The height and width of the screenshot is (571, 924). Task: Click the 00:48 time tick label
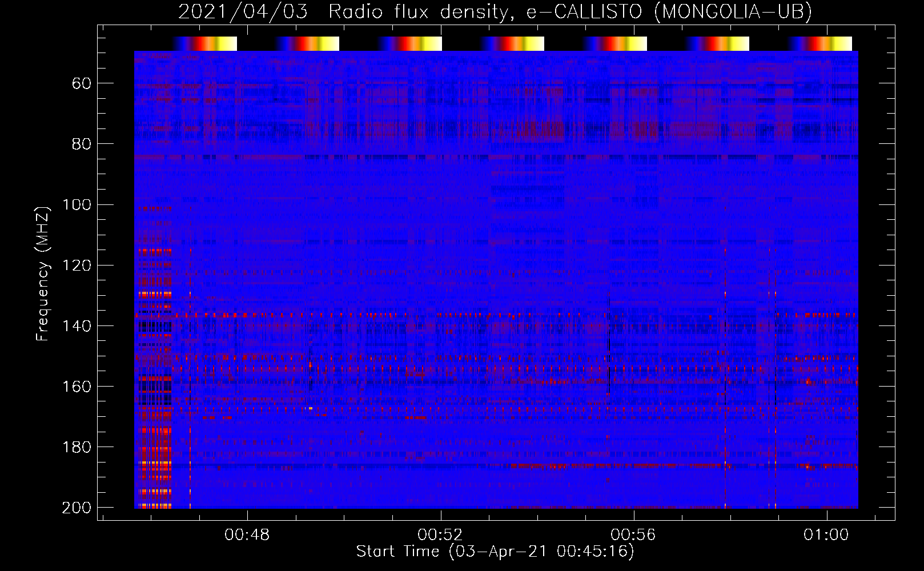pyautogui.click(x=247, y=535)
